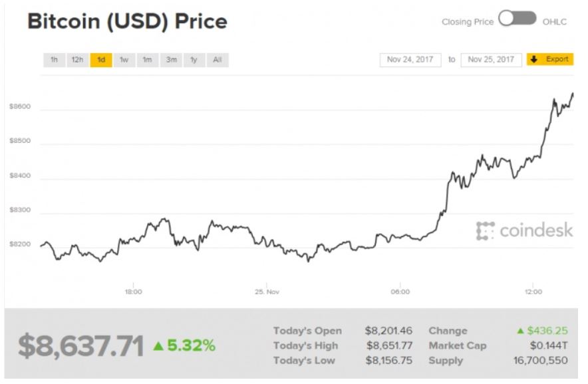
Task: Show the 1y price range
Action: [194, 60]
